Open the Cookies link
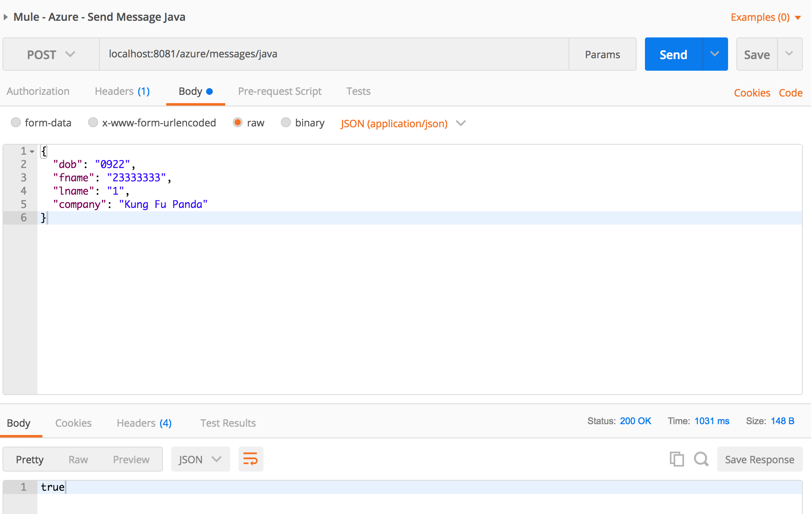Viewport: 812px width, 514px height. click(752, 93)
